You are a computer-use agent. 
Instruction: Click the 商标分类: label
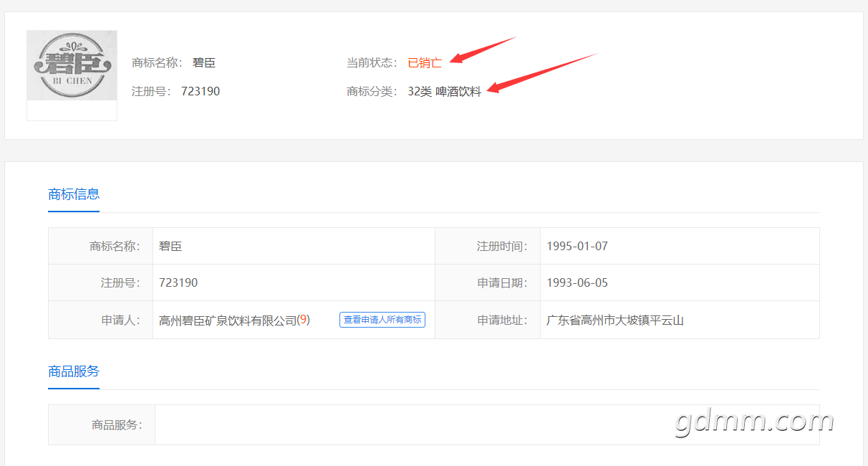click(372, 92)
